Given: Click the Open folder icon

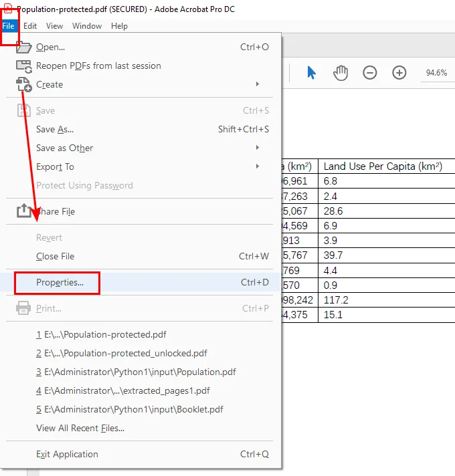Looking at the screenshot, I should coord(23,47).
